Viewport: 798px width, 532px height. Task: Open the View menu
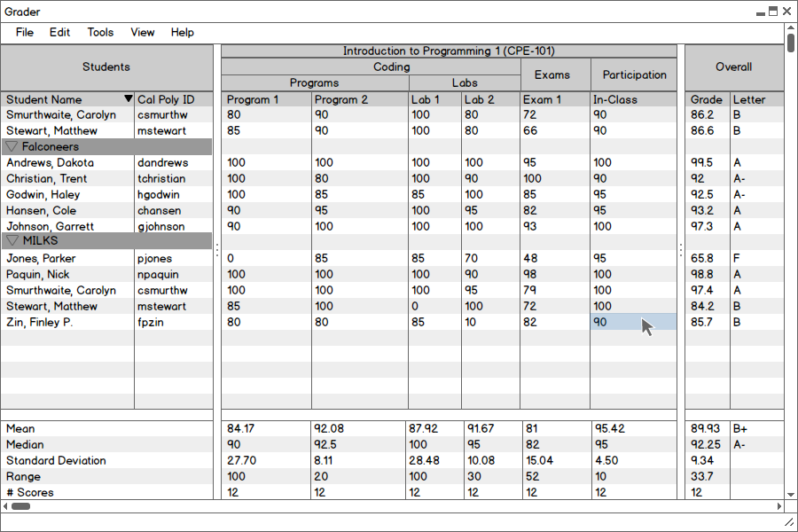click(143, 33)
